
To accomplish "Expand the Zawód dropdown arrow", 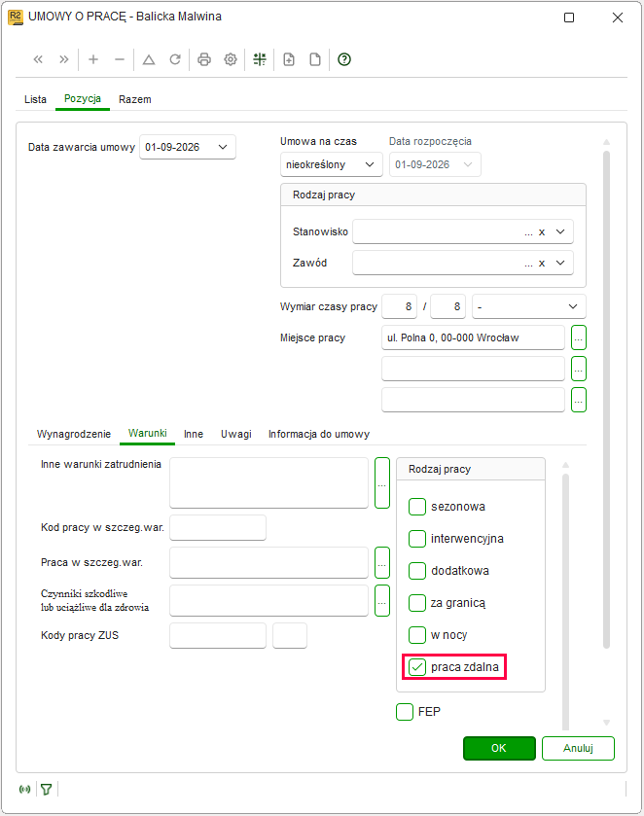I will click(x=560, y=264).
